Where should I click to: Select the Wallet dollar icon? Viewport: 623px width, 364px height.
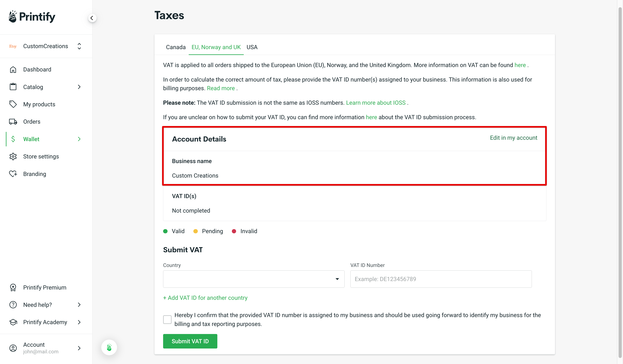click(x=13, y=139)
